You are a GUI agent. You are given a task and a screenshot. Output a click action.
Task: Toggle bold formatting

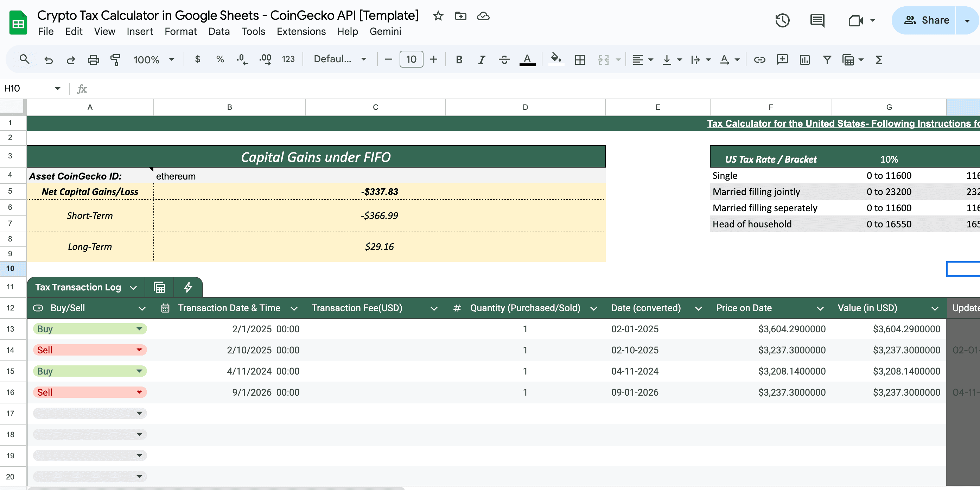[459, 60]
